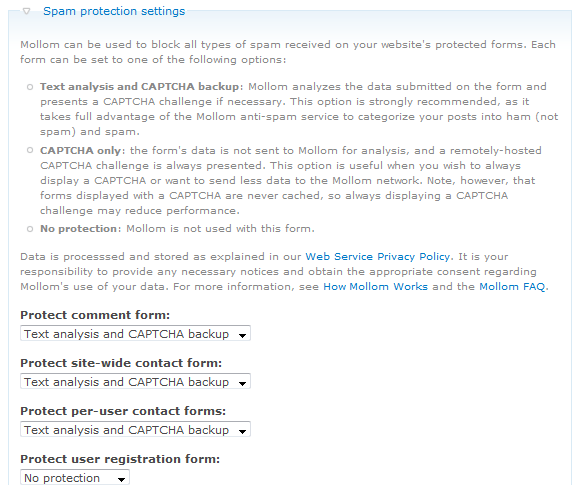585x487 pixels.
Task: Open the Web Service Privacy Policy link
Action: click(378, 257)
